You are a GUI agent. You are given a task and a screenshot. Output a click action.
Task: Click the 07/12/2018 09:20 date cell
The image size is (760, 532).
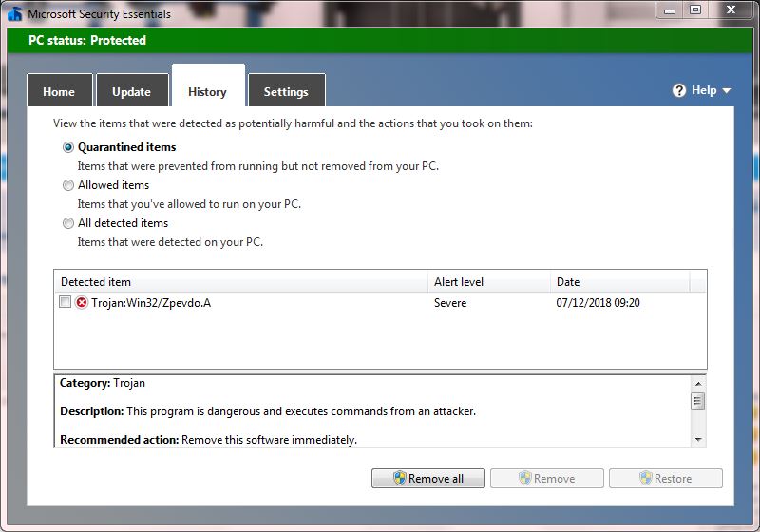click(598, 303)
